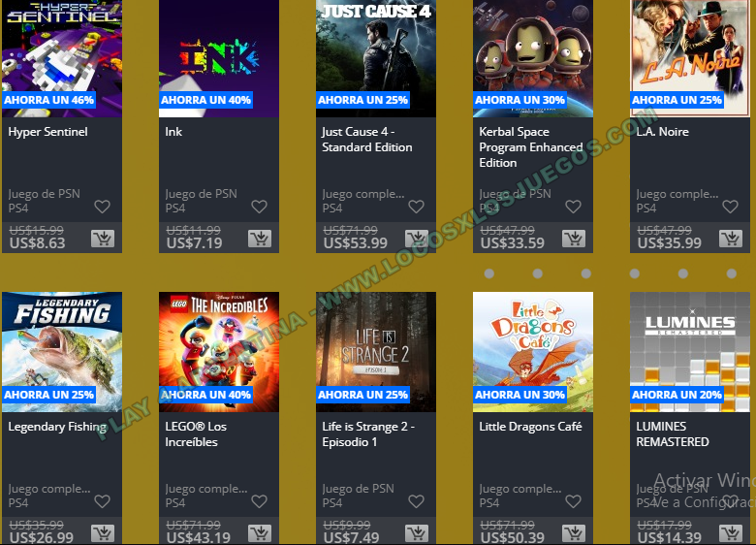756x545 pixels.
Task: Toggle wishlist heart for Little Dragons Café
Action: [573, 501]
